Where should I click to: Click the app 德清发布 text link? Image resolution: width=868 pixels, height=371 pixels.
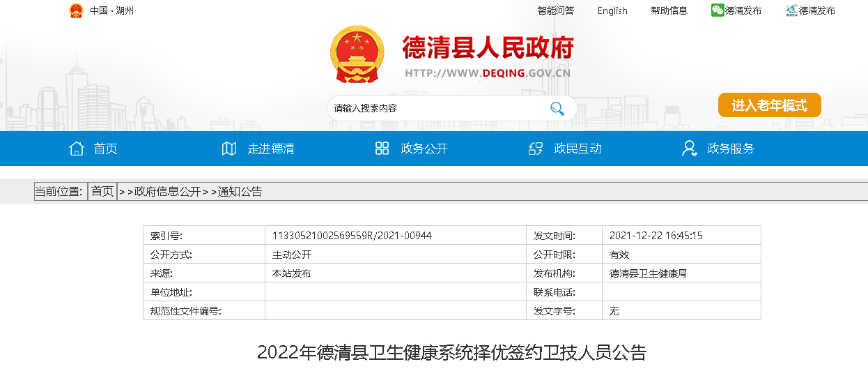point(817,10)
